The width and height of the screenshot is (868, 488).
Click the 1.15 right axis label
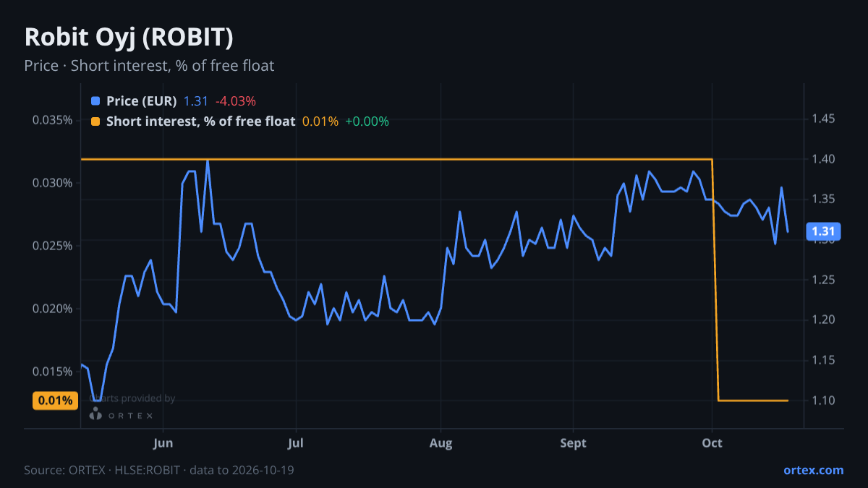(x=824, y=360)
